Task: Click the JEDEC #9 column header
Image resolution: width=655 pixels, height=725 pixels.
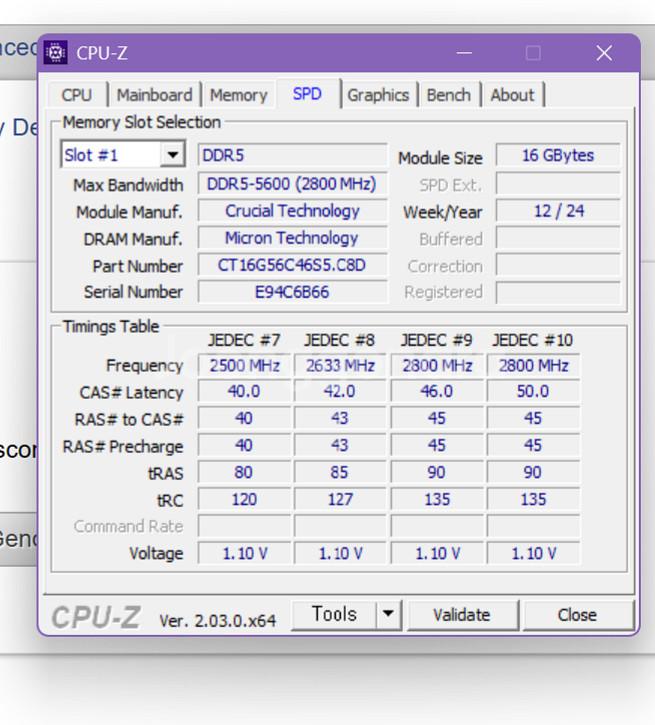Action: [436, 340]
